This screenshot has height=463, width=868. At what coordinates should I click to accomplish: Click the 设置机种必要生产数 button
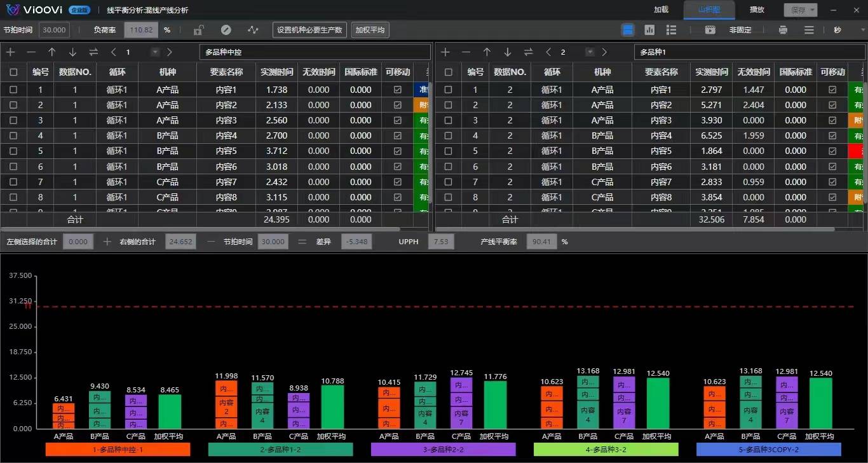point(309,29)
